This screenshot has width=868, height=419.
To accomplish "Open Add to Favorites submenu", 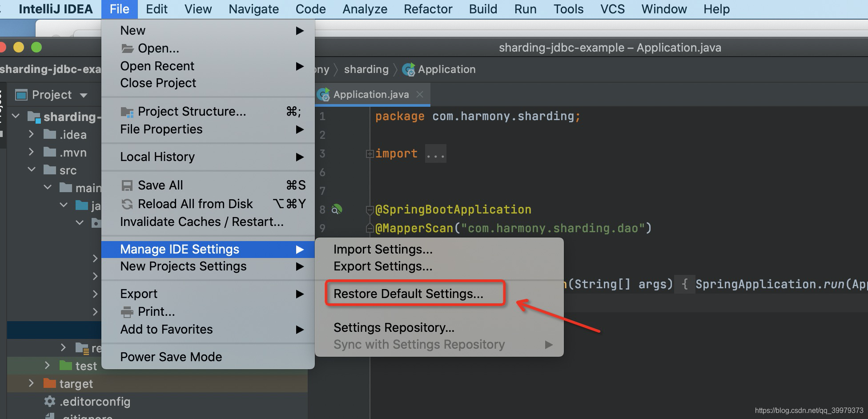I will pos(208,329).
